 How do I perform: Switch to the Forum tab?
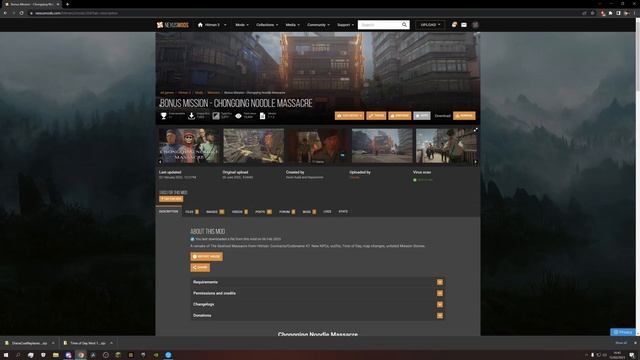point(287,212)
